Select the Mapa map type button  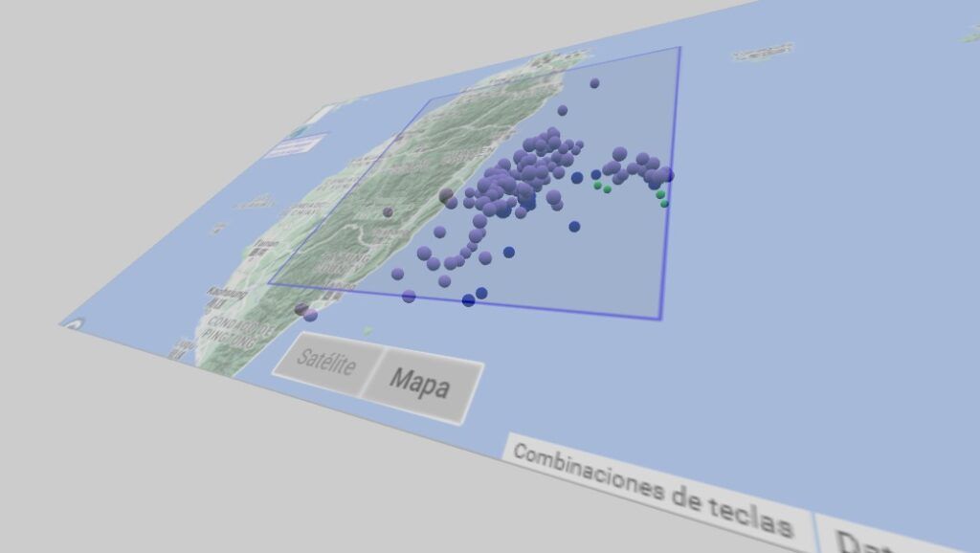point(421,385)
